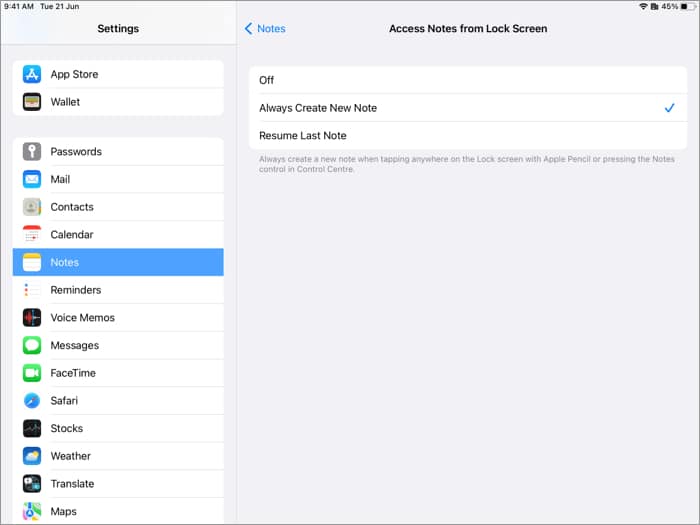The height and width of the screenshot is (525, 700).
Task: Tap the FaceTime camera icon
Action: [x=32, y=373]
